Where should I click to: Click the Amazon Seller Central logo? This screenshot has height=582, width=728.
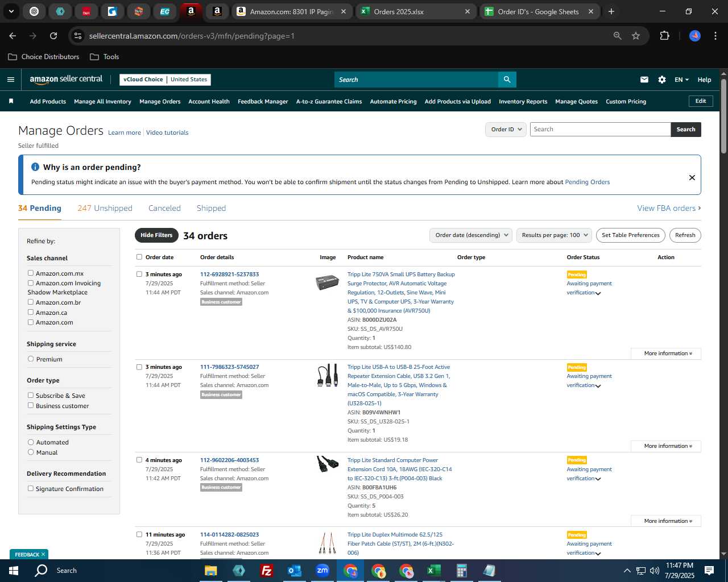(66, 80)
